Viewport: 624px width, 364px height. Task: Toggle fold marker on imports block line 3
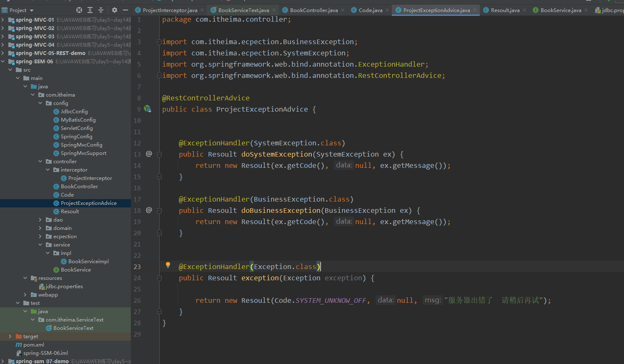tap(159, 42)
